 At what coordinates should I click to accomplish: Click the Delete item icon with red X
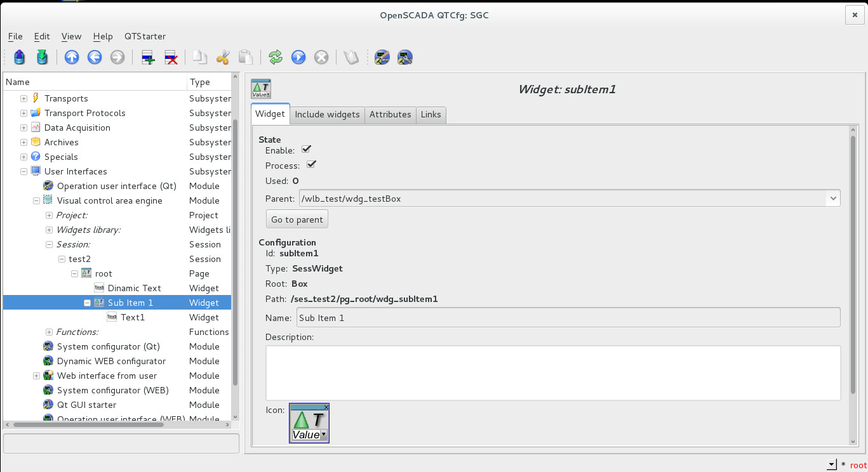pyautogui.click(x=171, y=58)
